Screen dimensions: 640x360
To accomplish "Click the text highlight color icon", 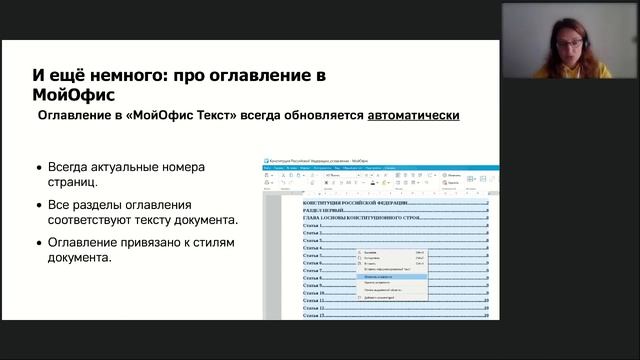I will pos(384,182).
